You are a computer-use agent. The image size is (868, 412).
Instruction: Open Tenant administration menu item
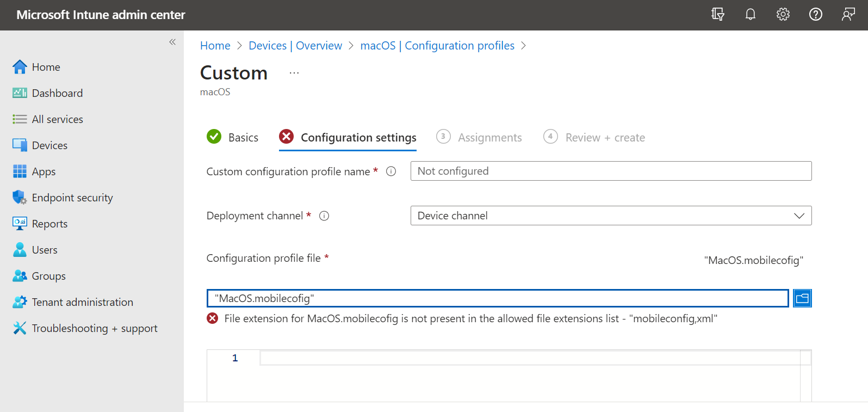click(x=83, y=302)
